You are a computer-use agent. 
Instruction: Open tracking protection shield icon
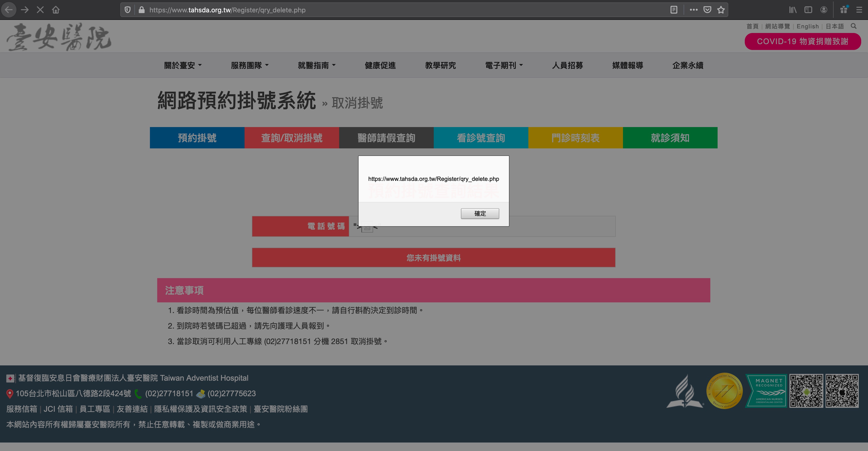tap(128, 10)
